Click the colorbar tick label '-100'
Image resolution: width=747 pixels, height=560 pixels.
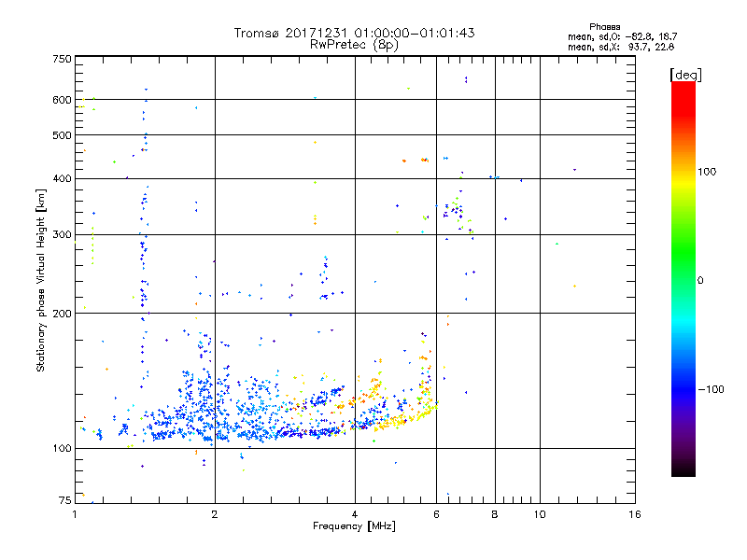coord(712,389)
